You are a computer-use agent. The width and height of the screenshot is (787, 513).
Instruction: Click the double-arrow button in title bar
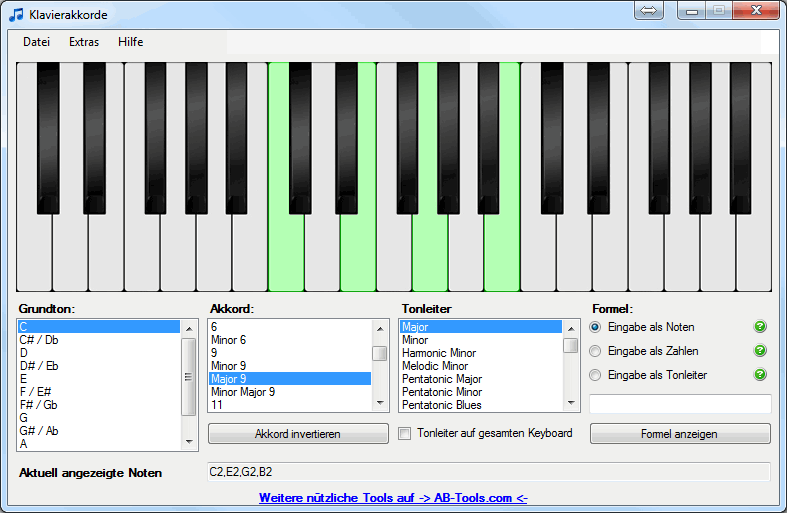click(x=648, y=11)
